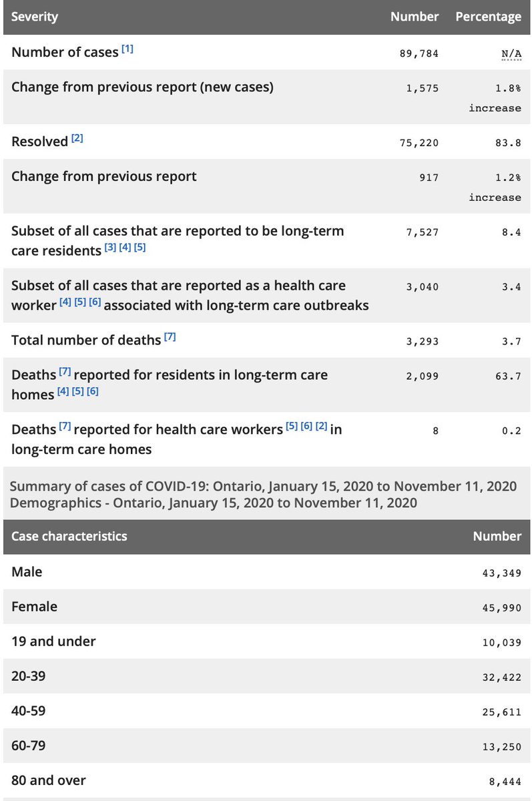Open footnote [1] beside Number of cases

[x=127, y=49]
